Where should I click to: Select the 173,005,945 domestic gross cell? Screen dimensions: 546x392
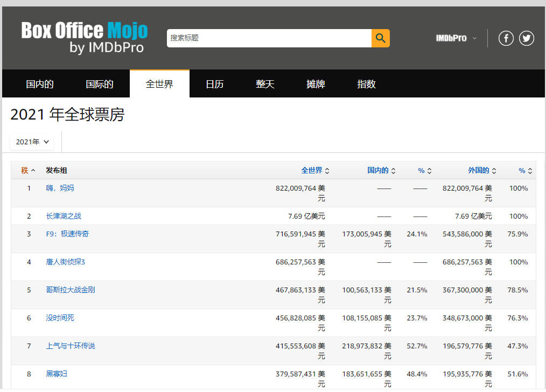coord(367,239)
